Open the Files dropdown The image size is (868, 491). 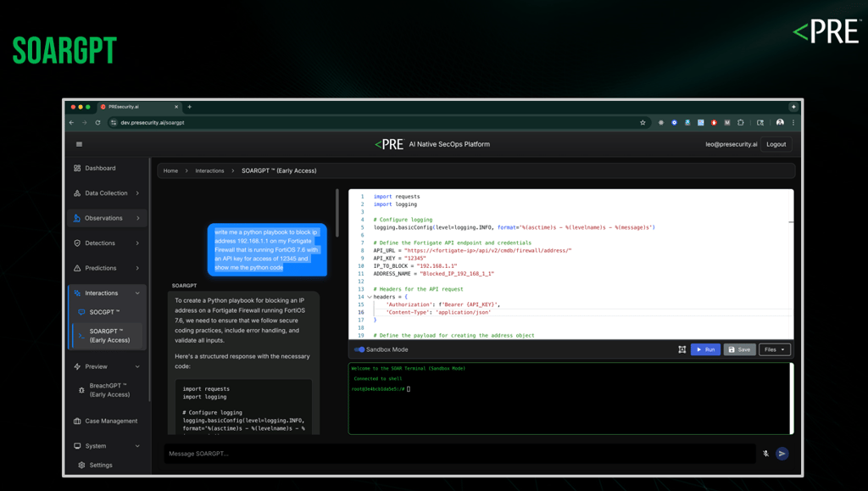pos(774,349)
